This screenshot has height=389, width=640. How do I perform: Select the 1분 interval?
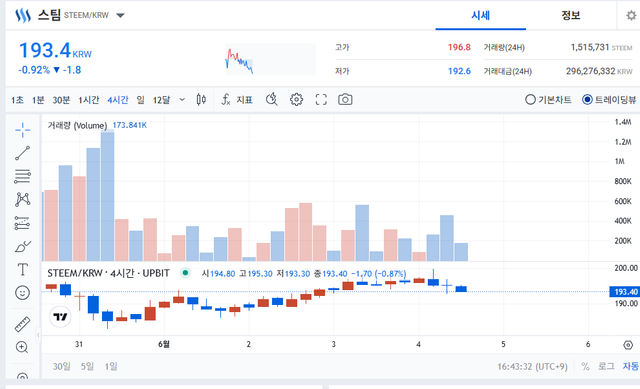point(38,100)
